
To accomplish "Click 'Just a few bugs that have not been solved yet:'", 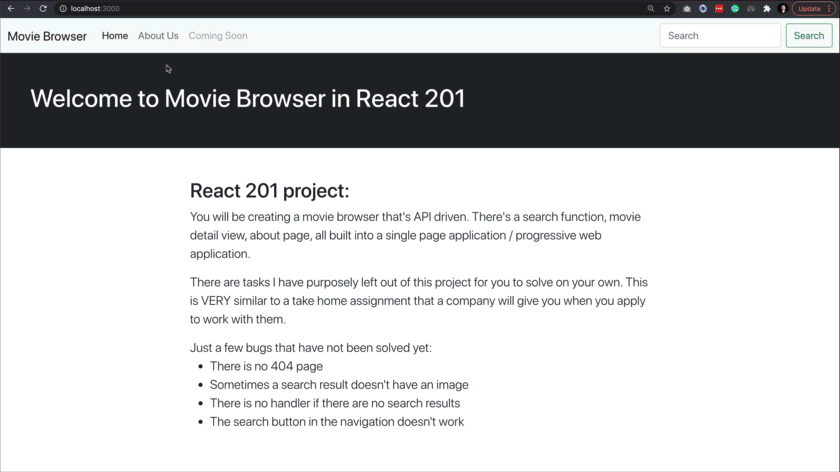I will point(311,348).
